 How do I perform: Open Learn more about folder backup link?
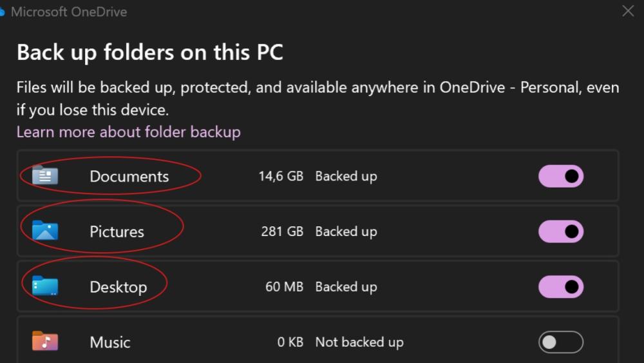pyautogui.click(x=128, y=132)
